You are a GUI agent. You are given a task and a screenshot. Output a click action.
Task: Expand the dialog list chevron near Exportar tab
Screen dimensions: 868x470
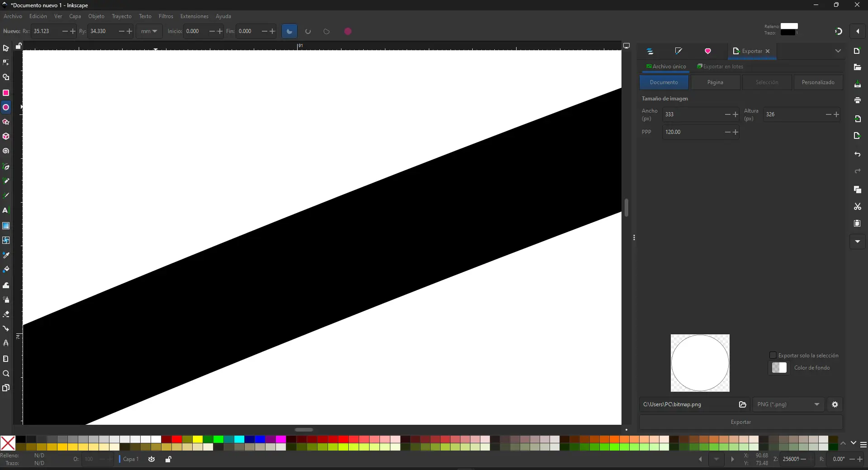point(839,51)
